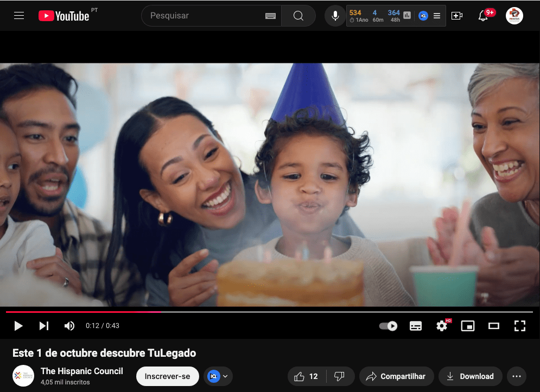Open the account avatar menu
The width and height of the screenshot is (540, 392).
[514, 16]
